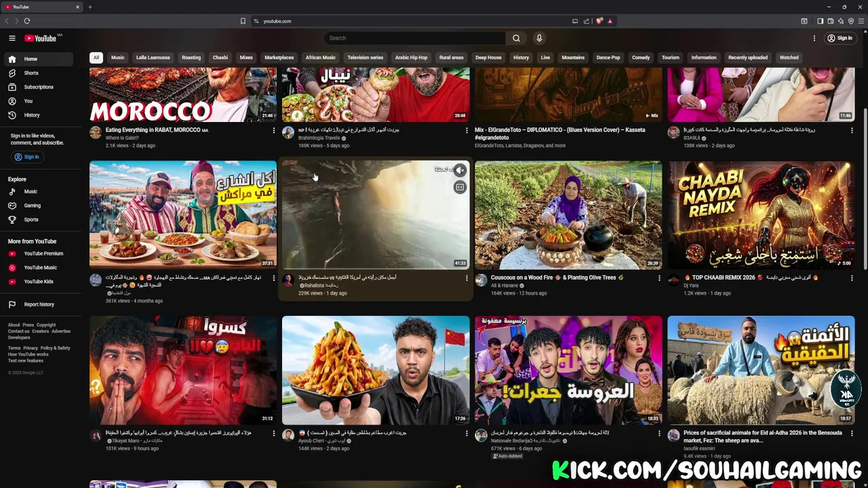Open title Couscous on a Wood Fire

coord(557,277)
